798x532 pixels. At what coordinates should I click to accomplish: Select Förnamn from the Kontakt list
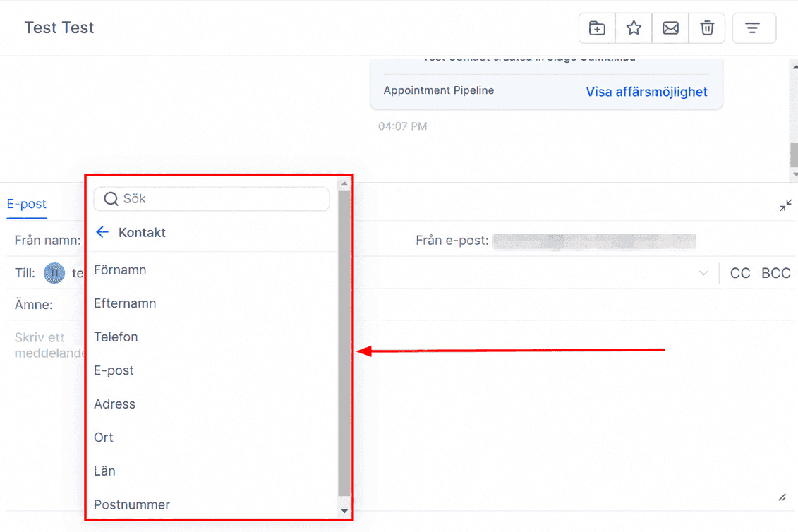[x=120, y=270]
